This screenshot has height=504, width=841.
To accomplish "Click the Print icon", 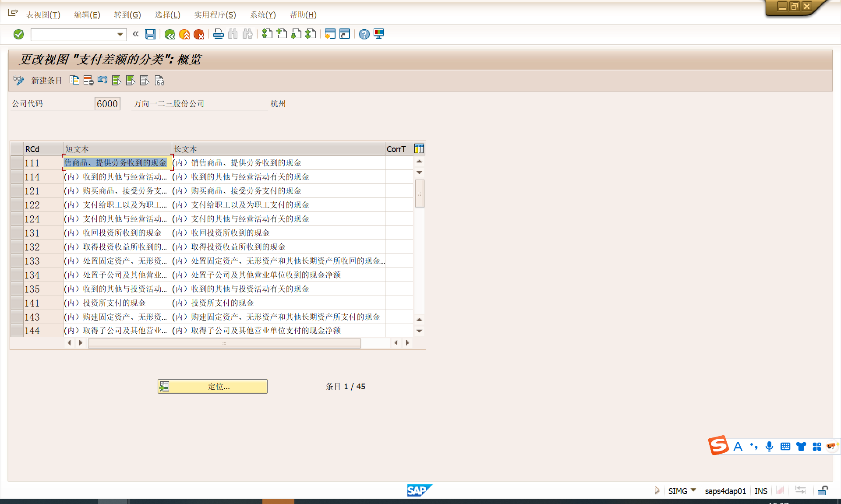I will [218, 34].
